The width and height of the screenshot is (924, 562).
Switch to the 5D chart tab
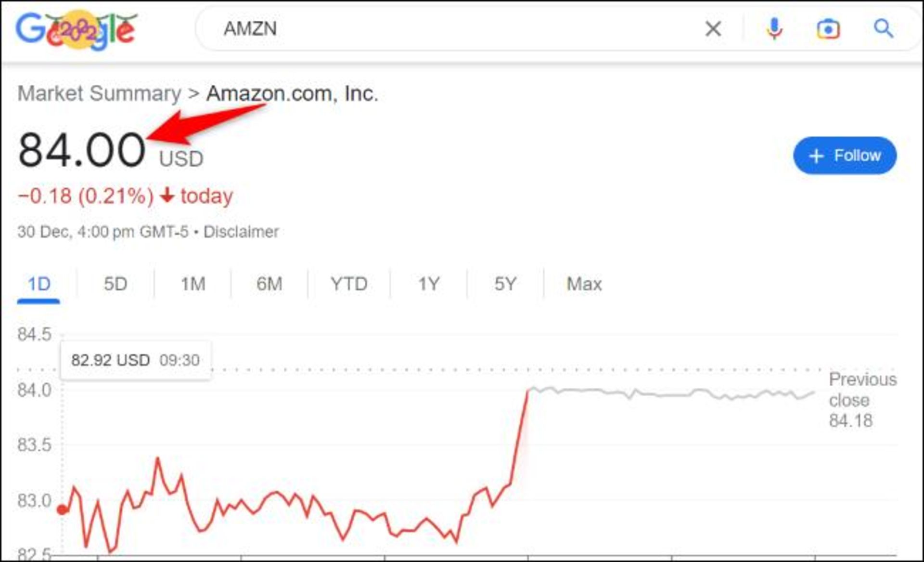115,284
